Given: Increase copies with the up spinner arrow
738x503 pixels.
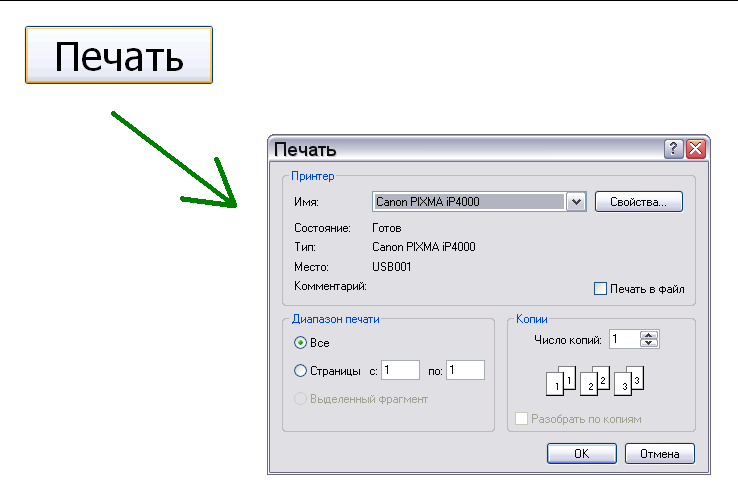Looking at the screenshot, I should pos(649,335).
